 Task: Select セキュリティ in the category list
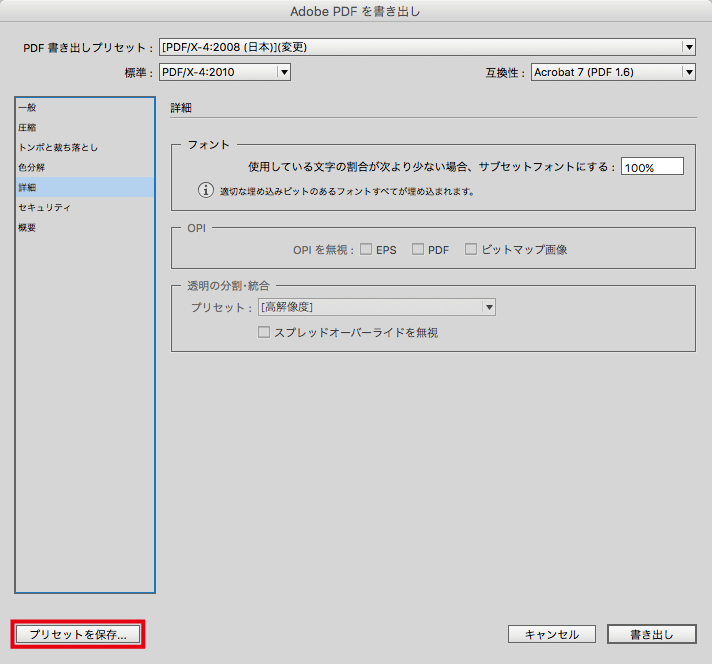(85, 208)
